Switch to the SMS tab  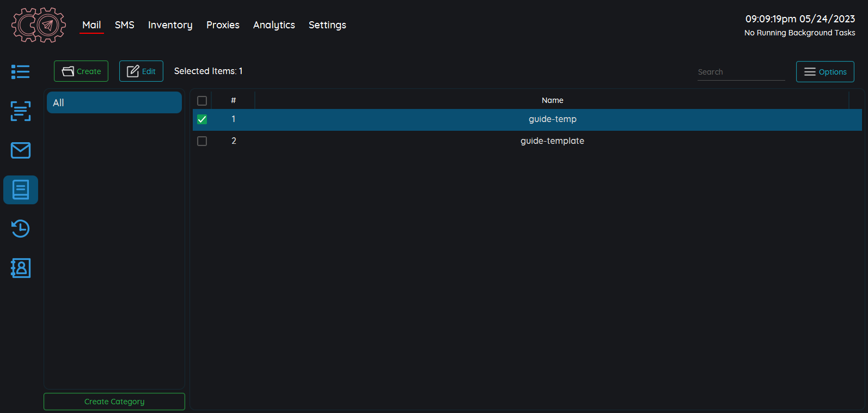pyautogui.click(x=124, y=25)
